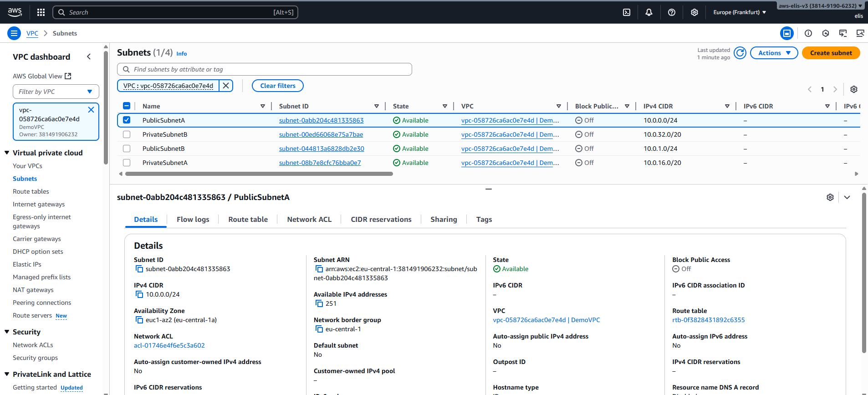The width and height of the screenshot is (868, 395).
Task: Check the PublicSubnetB row checkbox
Action: click(x=127, y=149)
